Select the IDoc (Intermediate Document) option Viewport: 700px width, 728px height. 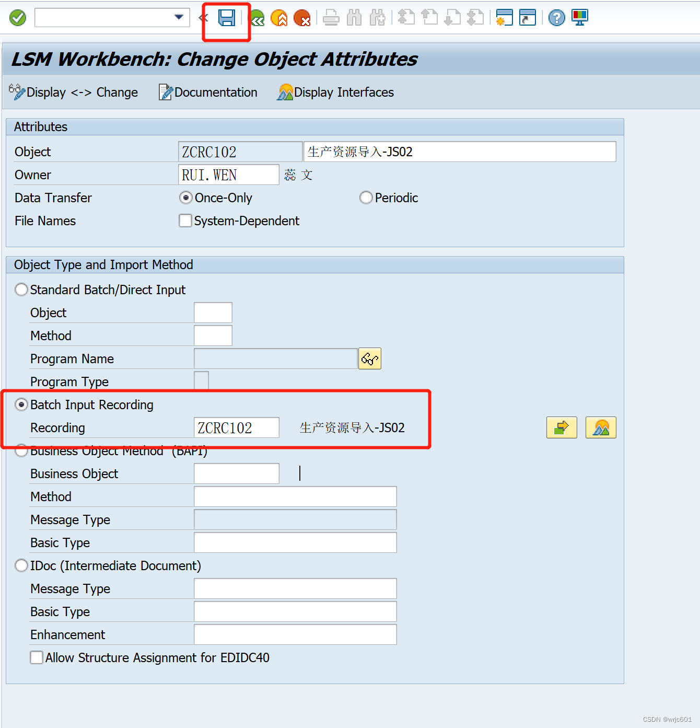[21, 565]
